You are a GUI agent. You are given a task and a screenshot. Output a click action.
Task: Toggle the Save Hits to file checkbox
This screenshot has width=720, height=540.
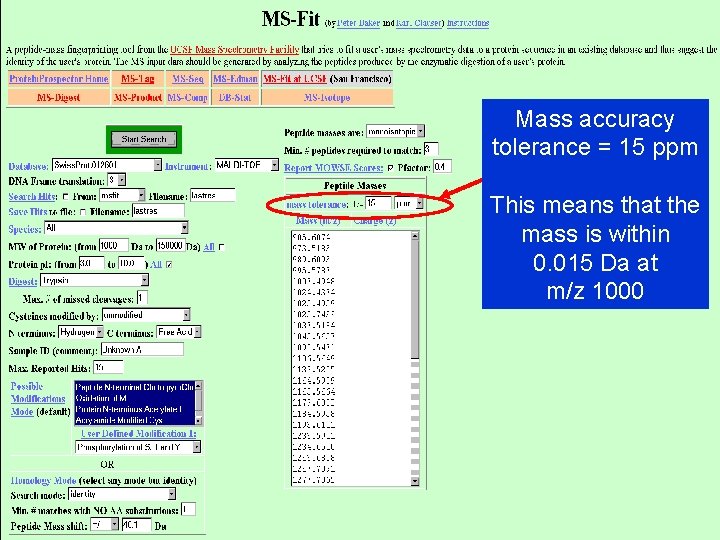(83, 212)
